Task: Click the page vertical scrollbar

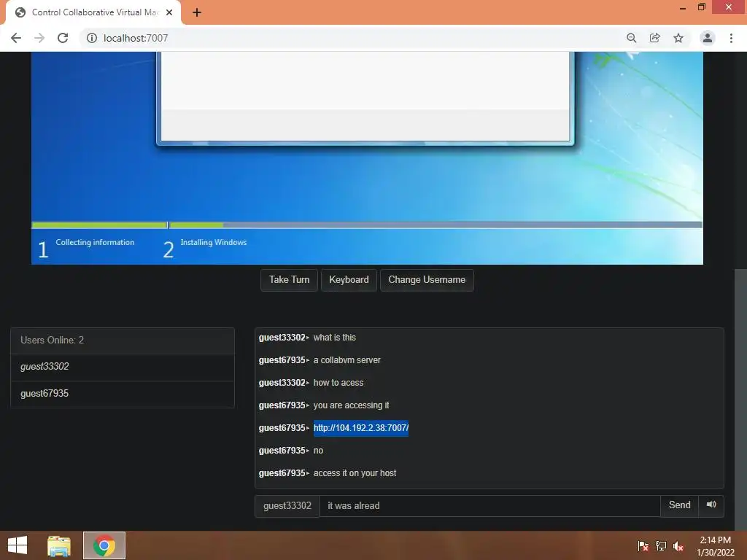Action: [740, 400]
